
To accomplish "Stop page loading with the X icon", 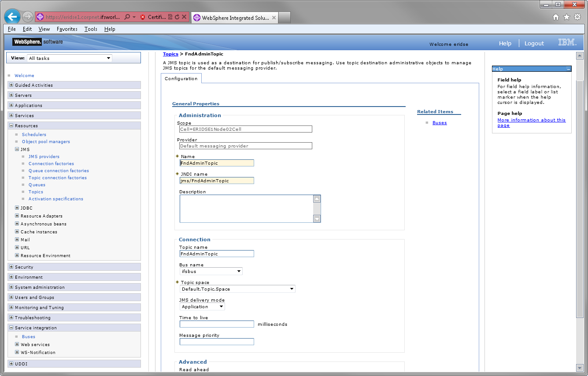I will pyautogui.click(x=184, y=17).
